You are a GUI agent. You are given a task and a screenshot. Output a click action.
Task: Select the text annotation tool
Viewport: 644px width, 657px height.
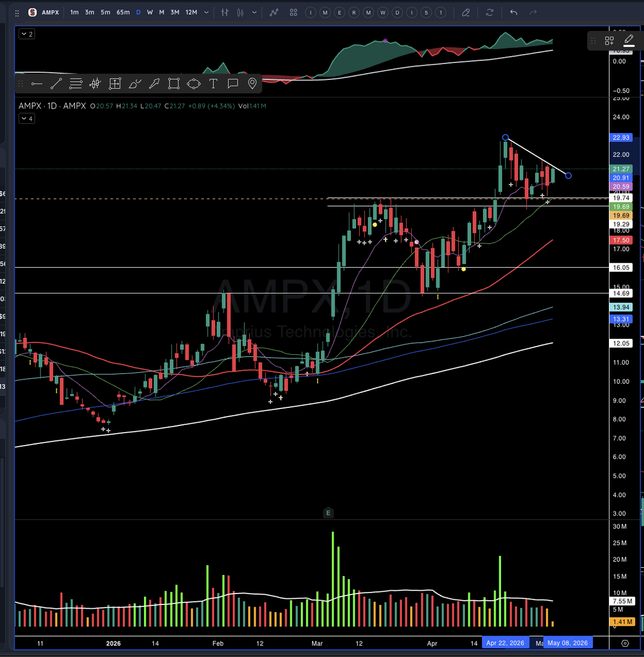213,84
